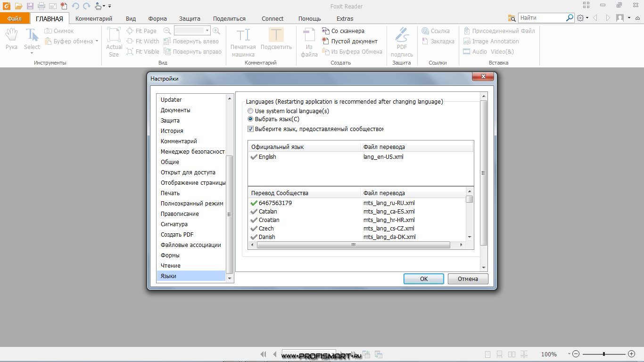Open the user account dropdown arrow
This screenshot has height=362, width=644.
[629, 18]
